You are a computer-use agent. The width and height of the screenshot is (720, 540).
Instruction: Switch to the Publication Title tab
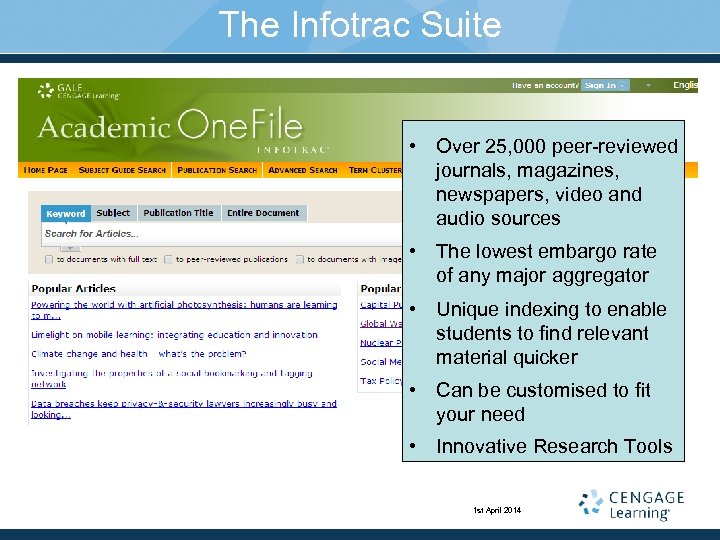pyautogui.click(x=178, y=213)
